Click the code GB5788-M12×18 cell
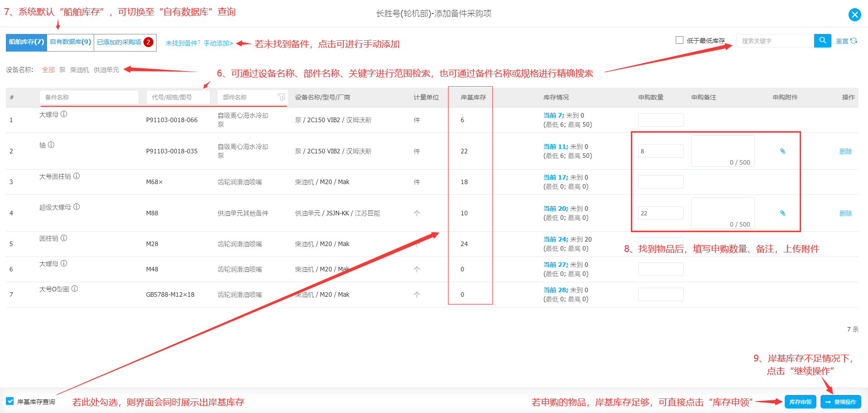 tap(170, 294)
